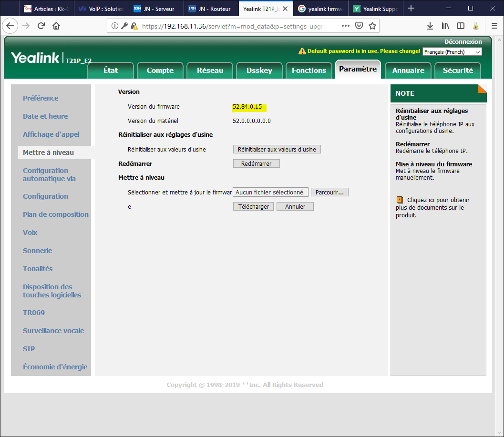Open the Firefox hamburger menu
The height and width of the screenshot is (437, 504).
coord(494,26)
